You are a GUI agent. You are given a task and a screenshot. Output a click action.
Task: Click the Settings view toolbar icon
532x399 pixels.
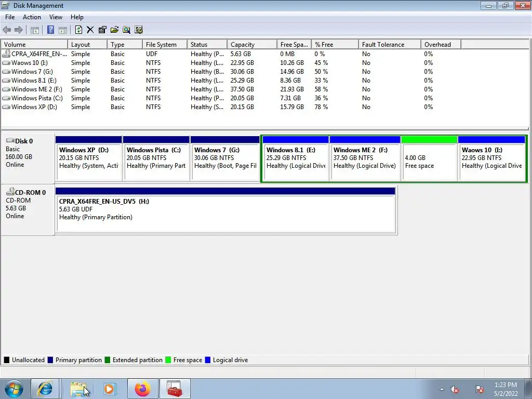[x=139, y=30]
